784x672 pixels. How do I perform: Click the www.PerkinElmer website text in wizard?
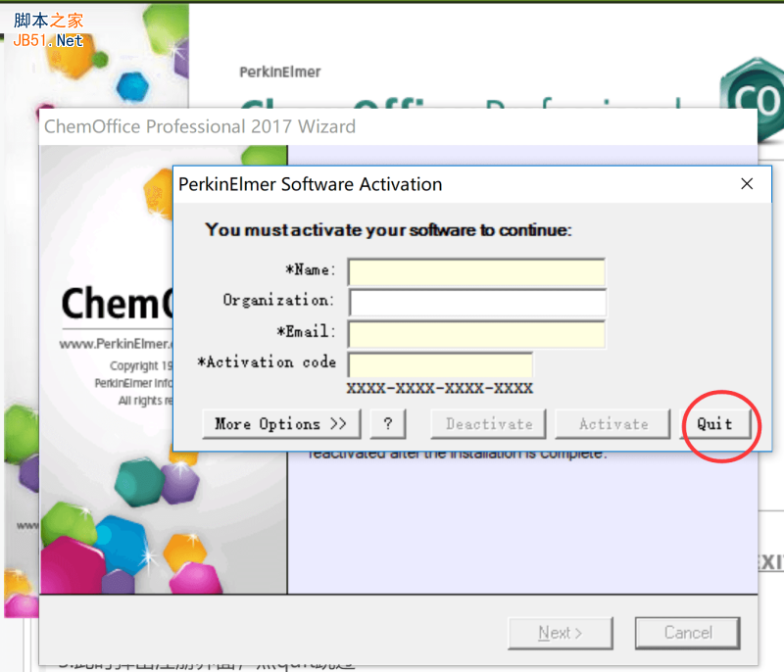pyautogui.click(x=116, y=344)
